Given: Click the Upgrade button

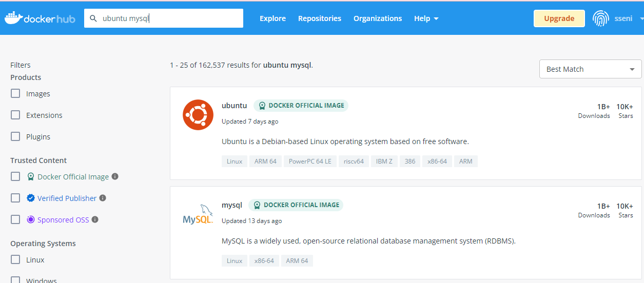Looking at the screenshot, I should click(x=559, y=18).
